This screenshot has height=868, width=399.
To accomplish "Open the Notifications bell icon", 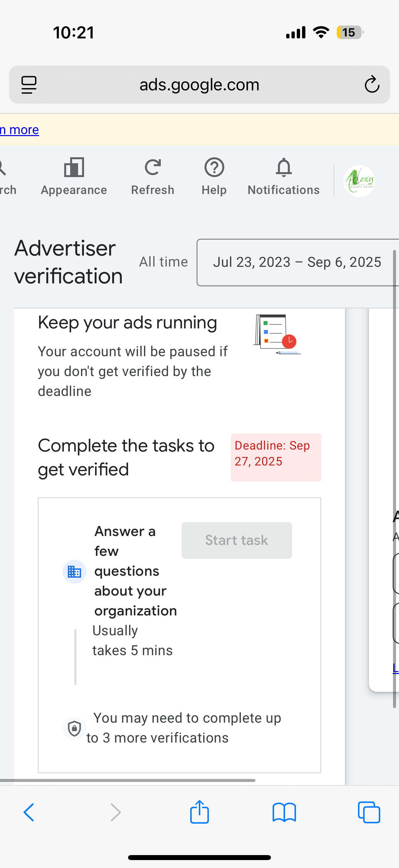I will pos(284,168).
